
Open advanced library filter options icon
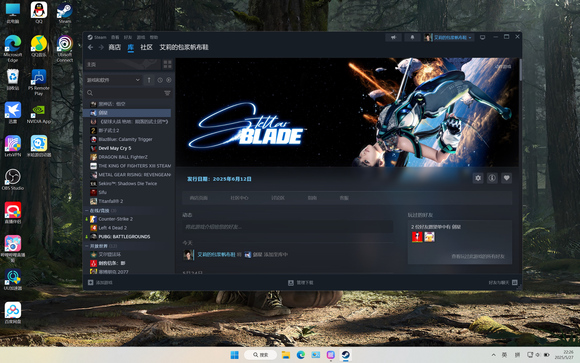click(168, 93)
